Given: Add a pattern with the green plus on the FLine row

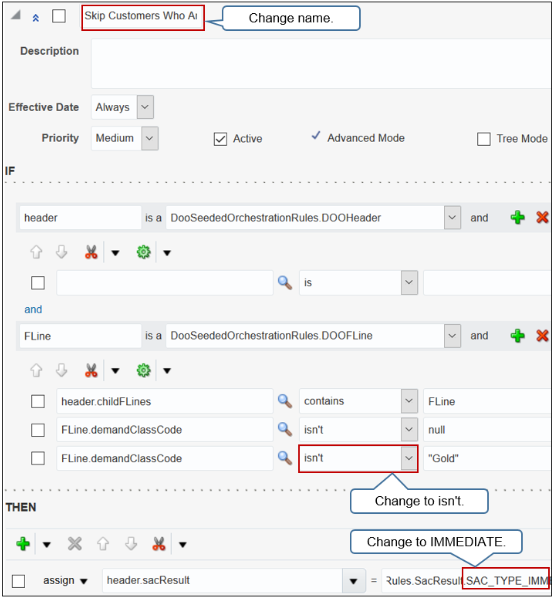Looking at the screenshot, I should (517, 336).
